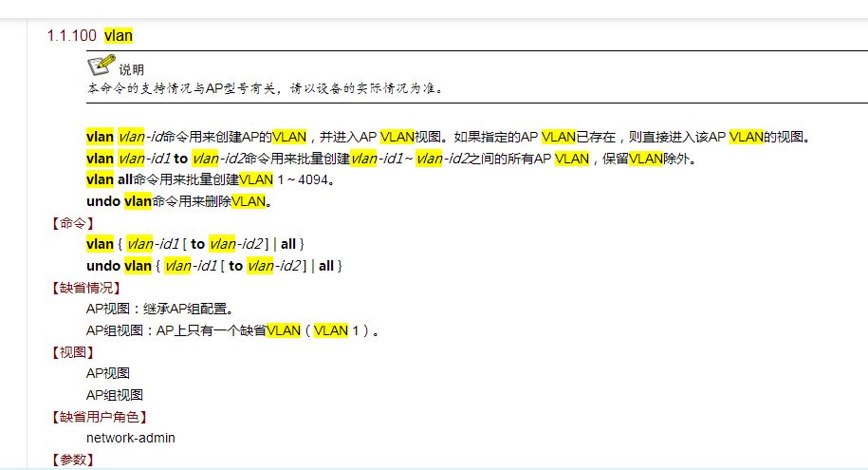
Task: Click the description line starting with undo vlan命令用来删除VLAN
Action: coord(179,201)
